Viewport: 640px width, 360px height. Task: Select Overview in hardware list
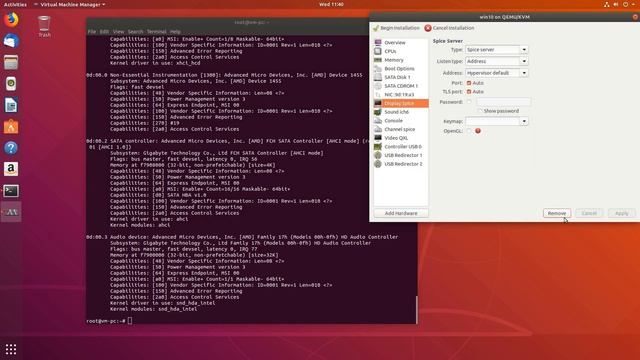click(401, 42)
